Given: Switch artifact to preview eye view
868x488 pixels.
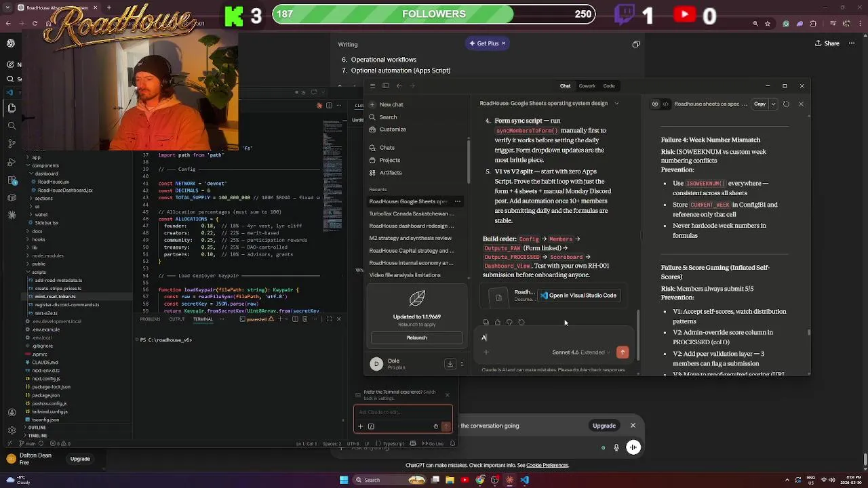Looking at the screenshot, I should 655,104.
